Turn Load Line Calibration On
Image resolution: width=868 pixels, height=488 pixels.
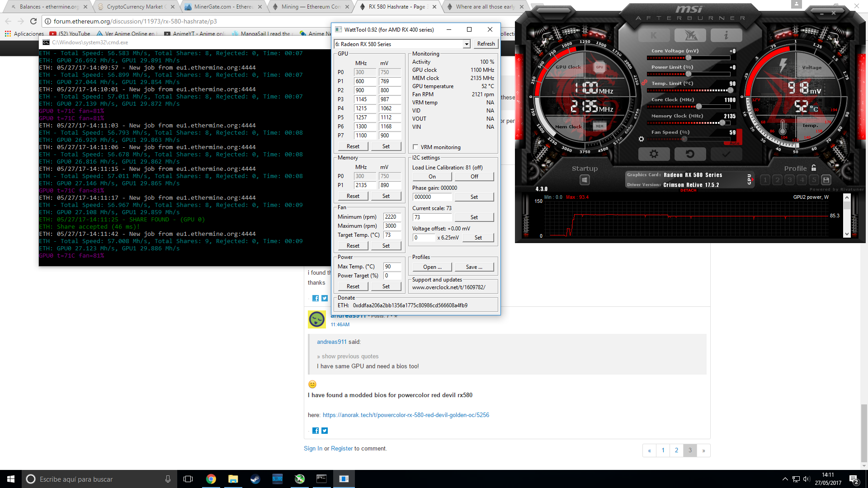point(432,177)
